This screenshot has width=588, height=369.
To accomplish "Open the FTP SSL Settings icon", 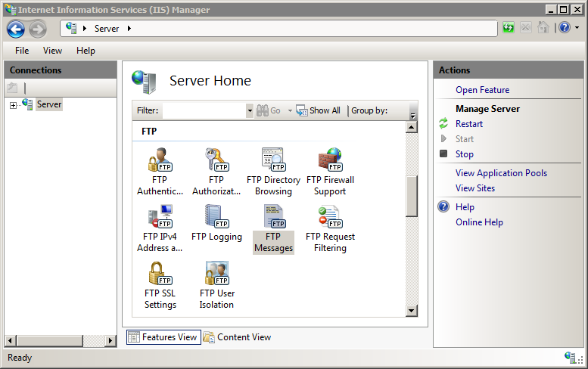I will point(160,273).
